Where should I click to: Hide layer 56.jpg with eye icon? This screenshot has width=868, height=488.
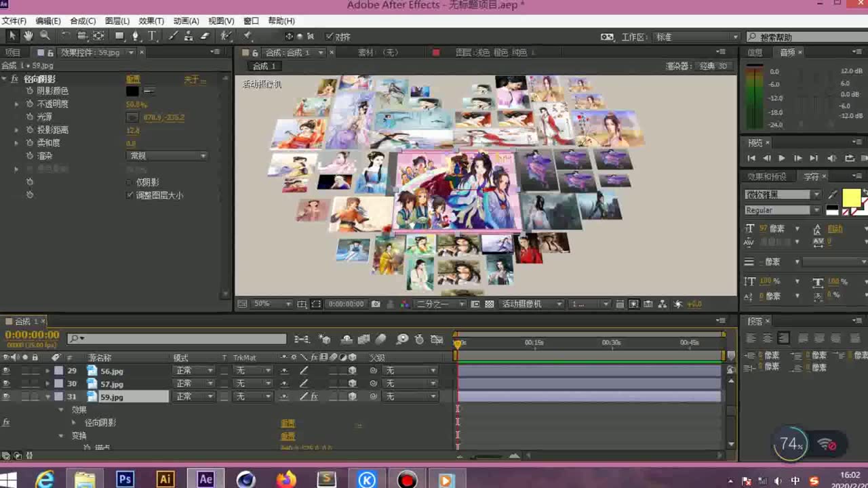pos(6,371)
